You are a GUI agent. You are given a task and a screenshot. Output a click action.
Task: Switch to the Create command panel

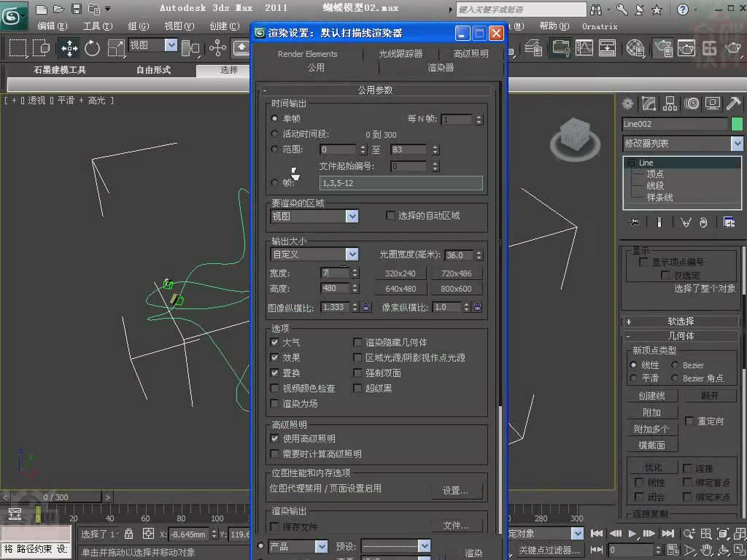click(628, 104)
